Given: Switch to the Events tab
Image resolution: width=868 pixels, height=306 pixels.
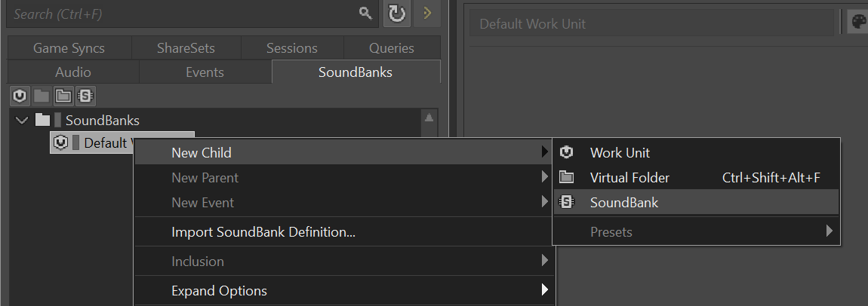Looking at the screenshot, I should [205, 72].
